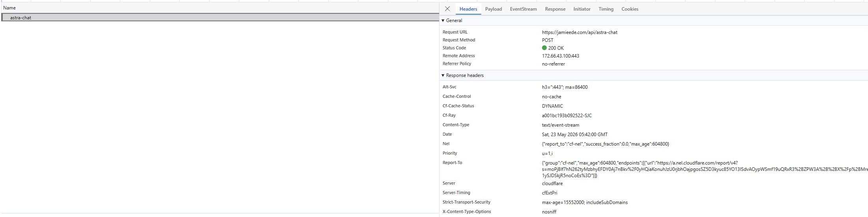
Task: Click the Report-To JSON value
Action: pos(705,169)
